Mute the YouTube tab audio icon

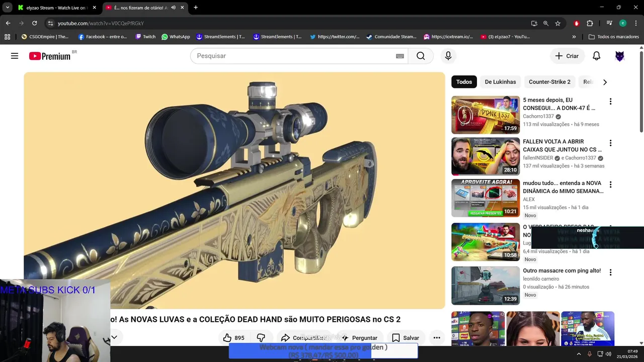click(x=173, y=8)
